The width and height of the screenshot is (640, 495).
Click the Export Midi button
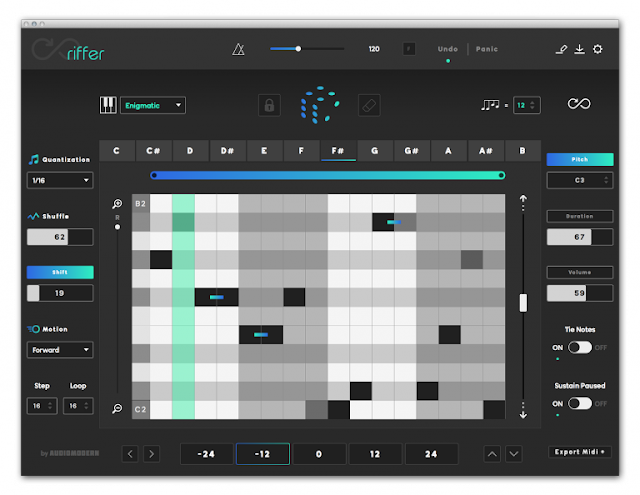(x=580, y=452)
